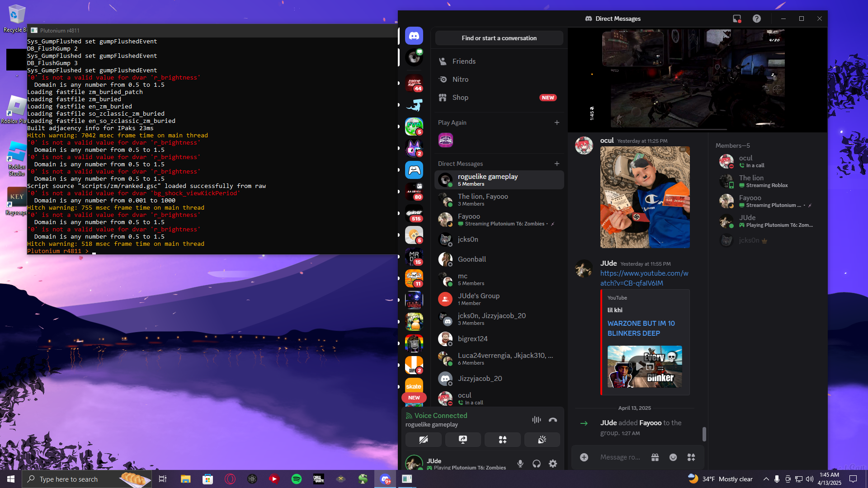Viewport: 868px width, 488px height.
Task: Open the blue game controller server icon
Action: pyautogui.click(x=414, y=170)
